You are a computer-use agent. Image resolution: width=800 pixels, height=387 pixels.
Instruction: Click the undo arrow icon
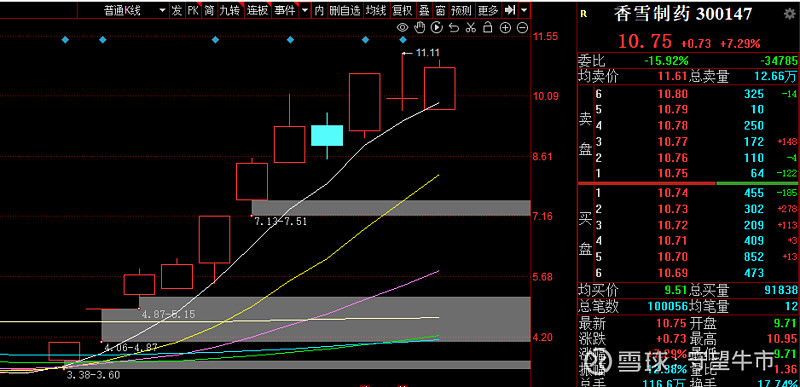tap(454, 28)
